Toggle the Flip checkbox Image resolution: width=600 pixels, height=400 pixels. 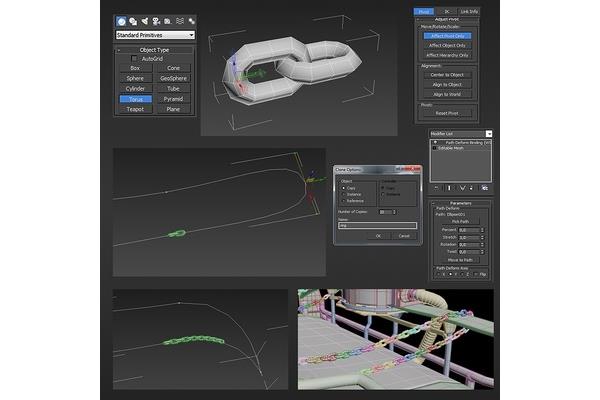(x=475, y=274)
